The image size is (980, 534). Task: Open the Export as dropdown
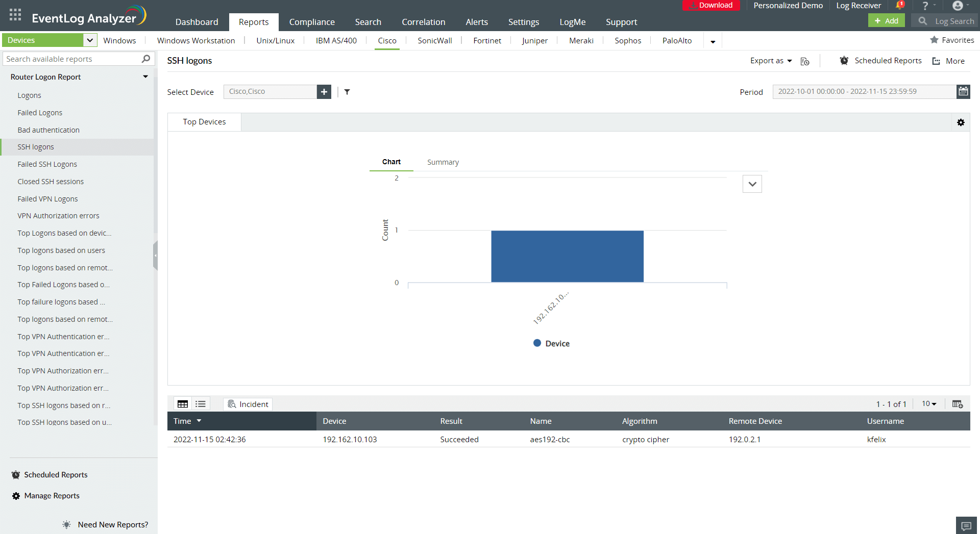point(771,61)
